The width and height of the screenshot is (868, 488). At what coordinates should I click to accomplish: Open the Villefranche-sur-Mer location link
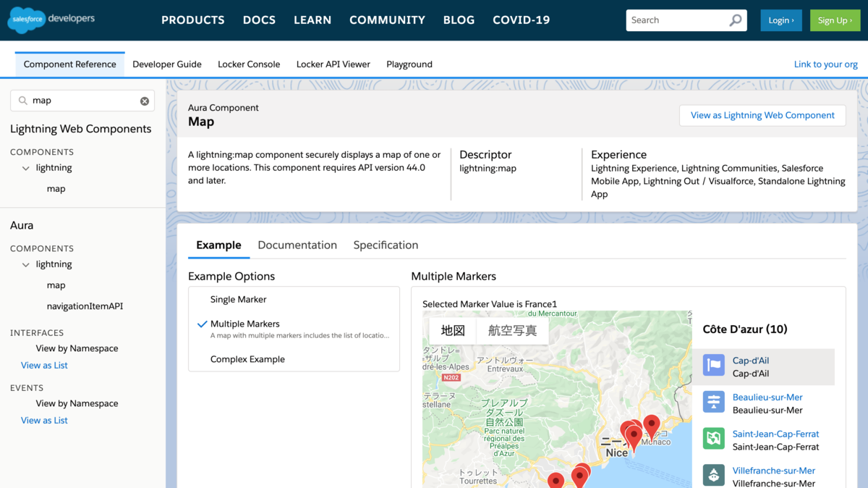[x=774, y=471]
